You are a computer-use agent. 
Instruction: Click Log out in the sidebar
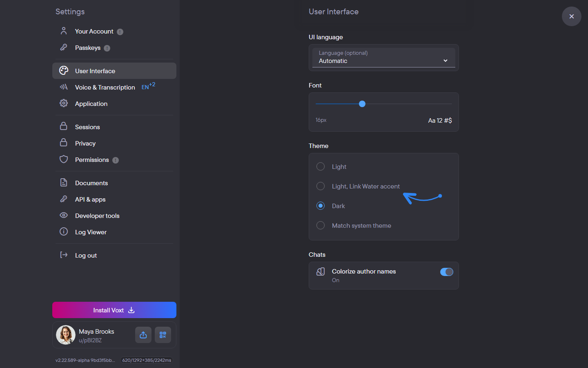point(114,255)
